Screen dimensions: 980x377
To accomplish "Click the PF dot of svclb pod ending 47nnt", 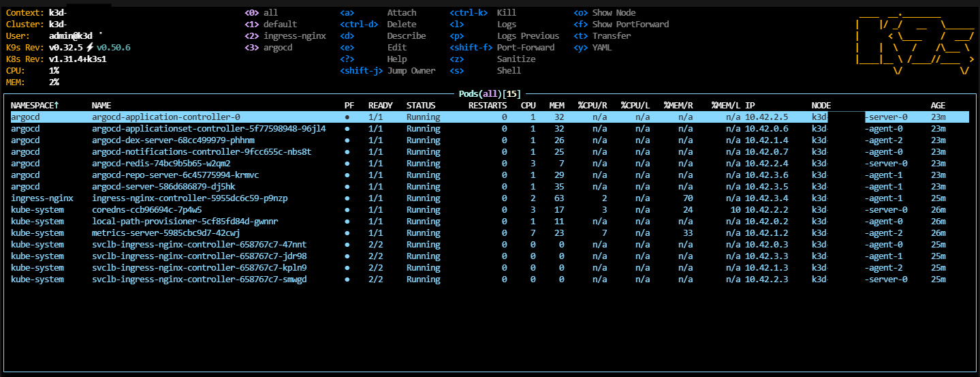I will point(347,245).
